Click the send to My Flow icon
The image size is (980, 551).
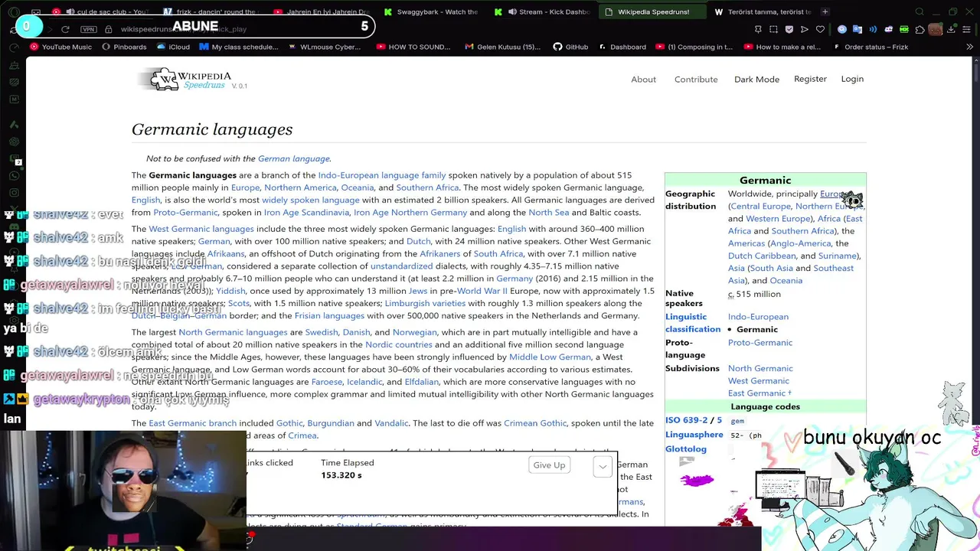pos(805,29)
